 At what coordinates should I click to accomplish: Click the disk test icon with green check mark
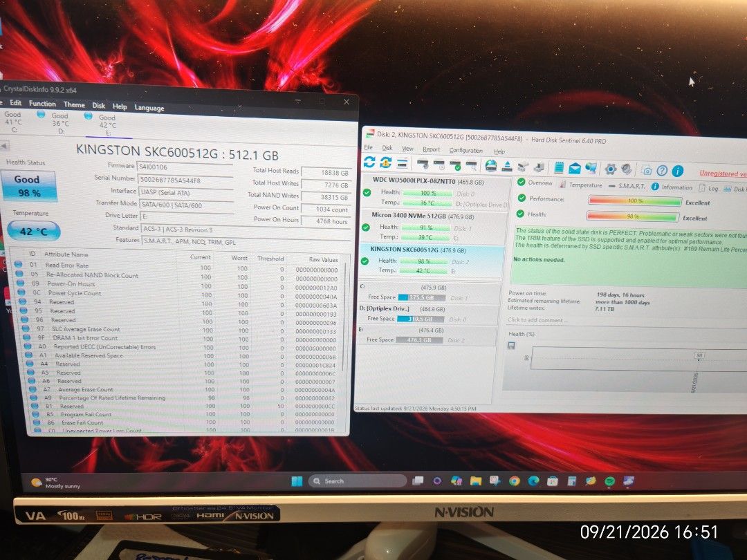(x=455, y=165)
